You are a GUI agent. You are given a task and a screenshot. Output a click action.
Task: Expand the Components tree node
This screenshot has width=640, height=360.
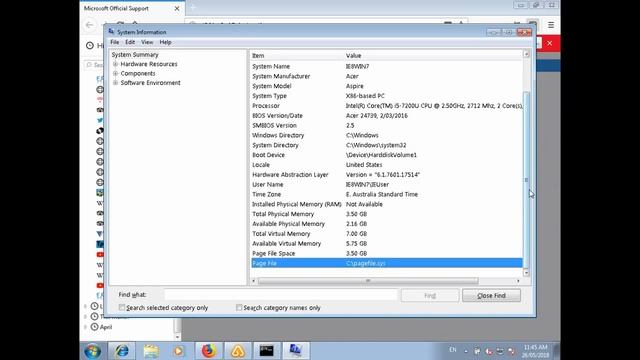[x=116, y=73]
